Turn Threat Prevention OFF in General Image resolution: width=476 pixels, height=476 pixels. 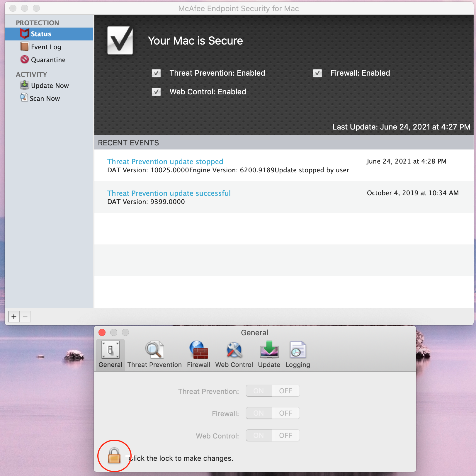coord(286,391)
